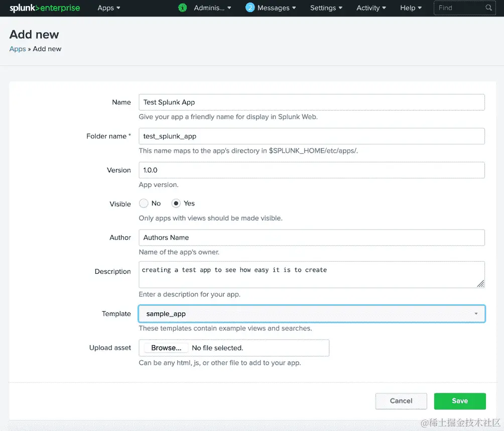Open the Apps dropdown menu
The image size is (504, 431).
click(x=108, y=8)
